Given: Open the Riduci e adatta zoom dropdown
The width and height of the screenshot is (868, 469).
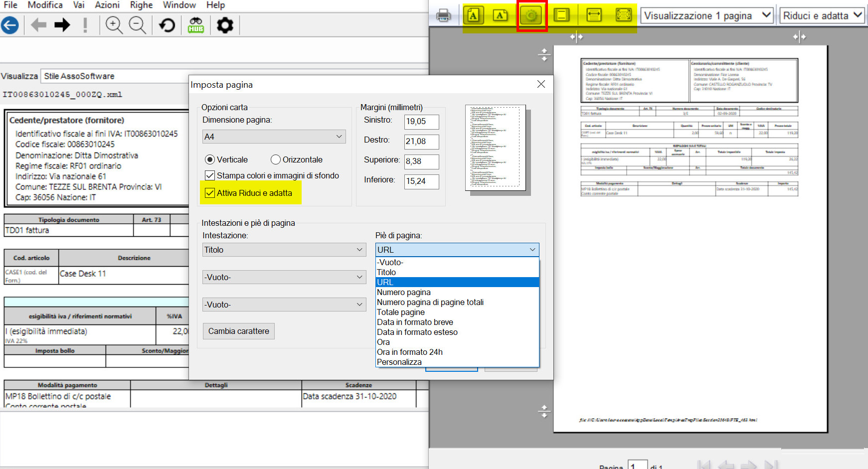Looking at the screenshot, I should pos(822,15).
